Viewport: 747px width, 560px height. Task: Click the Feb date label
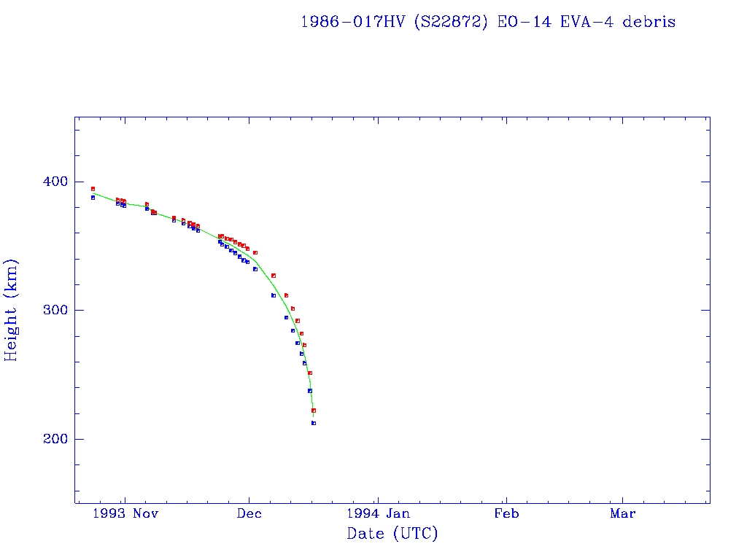[x=506, y=513]
